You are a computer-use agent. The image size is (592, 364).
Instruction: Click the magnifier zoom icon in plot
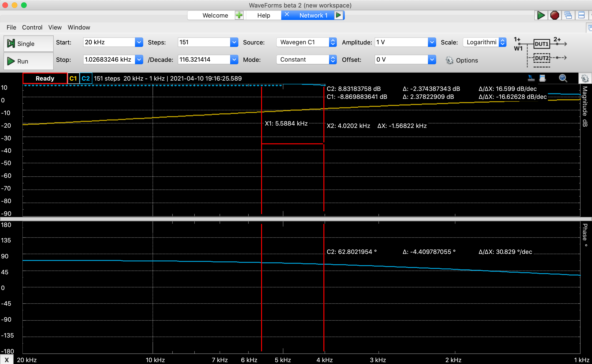pyautogui.click(x=563, y=78)
